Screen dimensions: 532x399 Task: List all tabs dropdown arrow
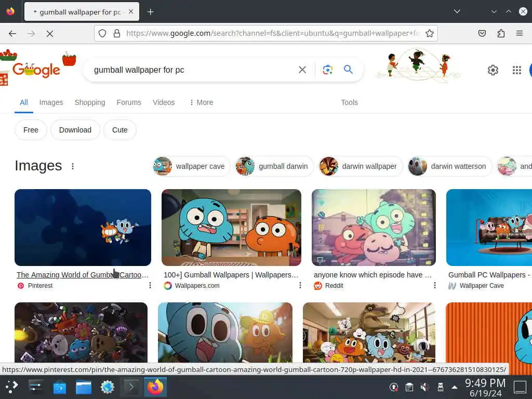tap(457, 11)
